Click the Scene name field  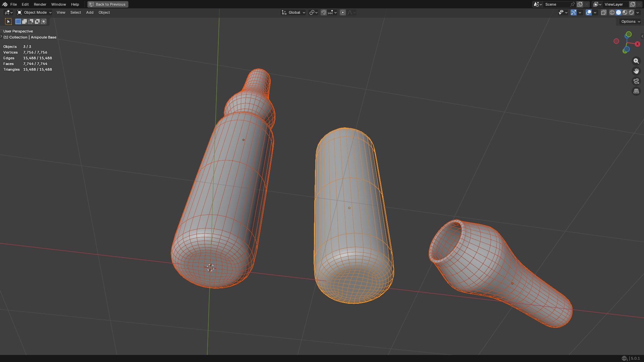tap(556, 4)
